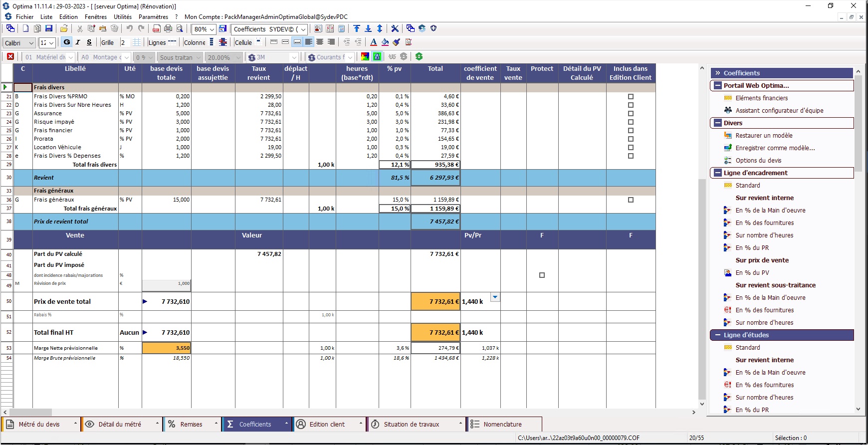Open the multicolor palette icon

point(365,57)
